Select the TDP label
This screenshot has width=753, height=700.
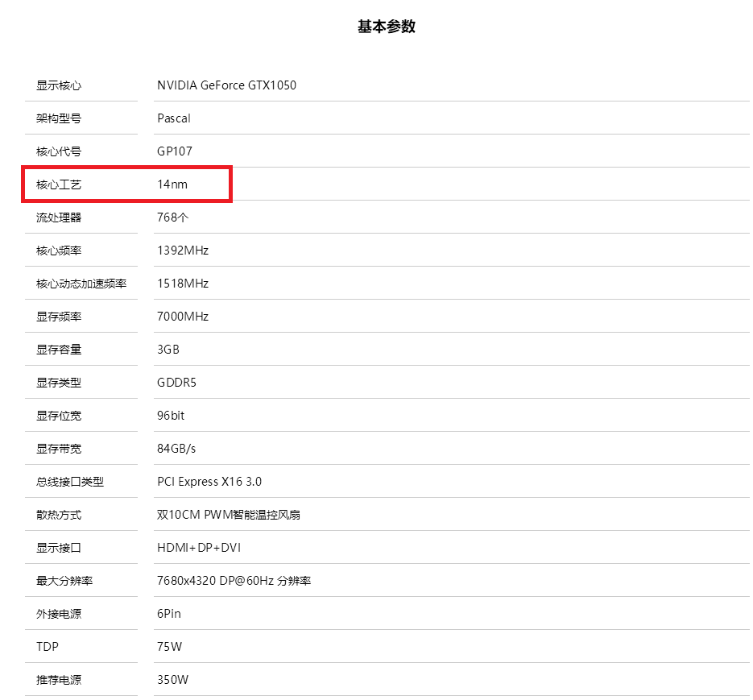pyautogui.click(x=48, y=647)
